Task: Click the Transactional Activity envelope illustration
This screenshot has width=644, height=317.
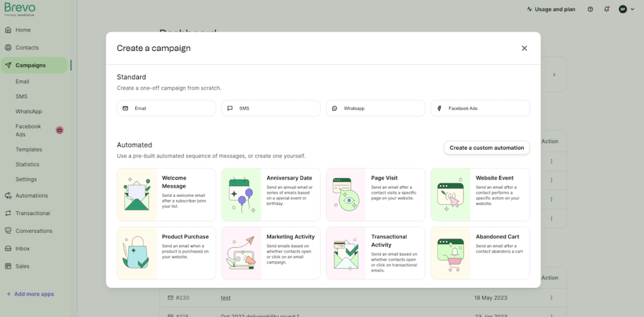Action: [x=346, y=253]
